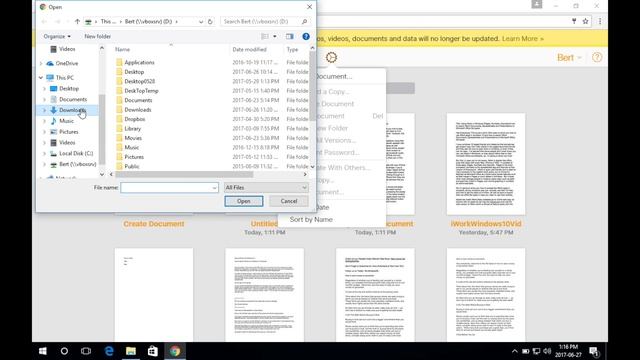This screenshot has height=360, width=640.
Task: Select Pictures in navigation pane
Action: (69, 132)
